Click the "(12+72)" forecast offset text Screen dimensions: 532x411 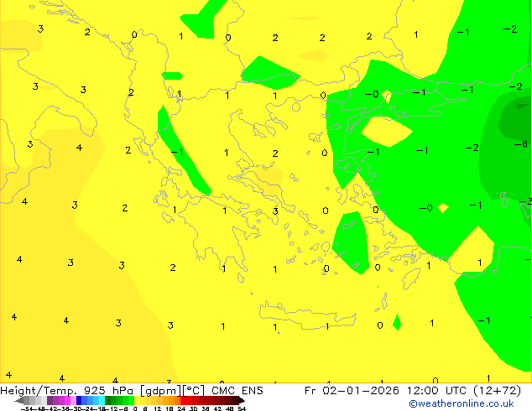pos(497,391)
